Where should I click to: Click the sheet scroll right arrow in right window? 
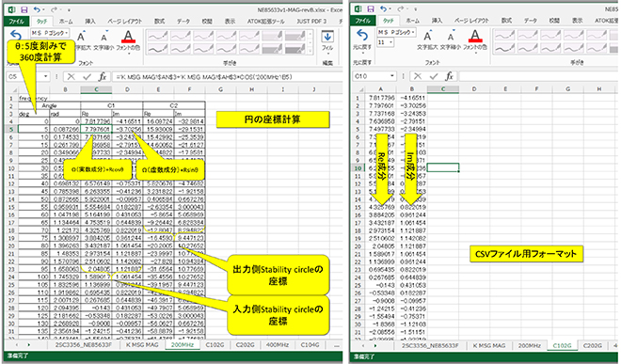tap(374, 345)
